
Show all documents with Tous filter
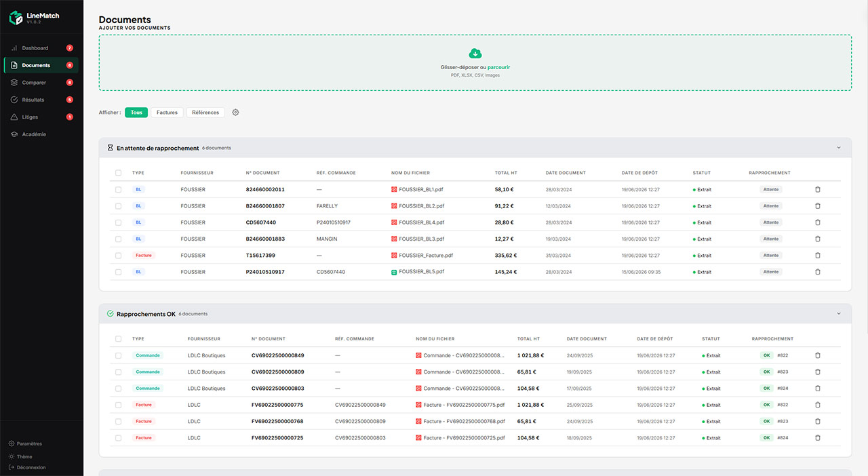pos(136,113)
